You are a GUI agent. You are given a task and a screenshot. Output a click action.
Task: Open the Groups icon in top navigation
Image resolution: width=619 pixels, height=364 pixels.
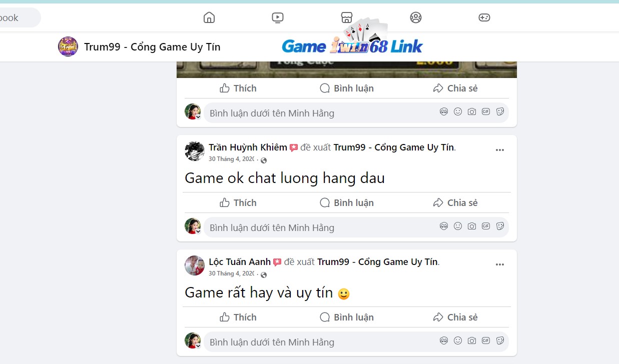click(415, 17)
